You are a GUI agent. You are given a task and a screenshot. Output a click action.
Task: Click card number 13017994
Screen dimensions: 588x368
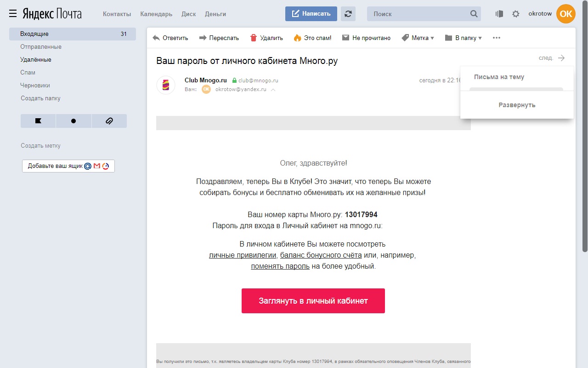coord(361,214)
